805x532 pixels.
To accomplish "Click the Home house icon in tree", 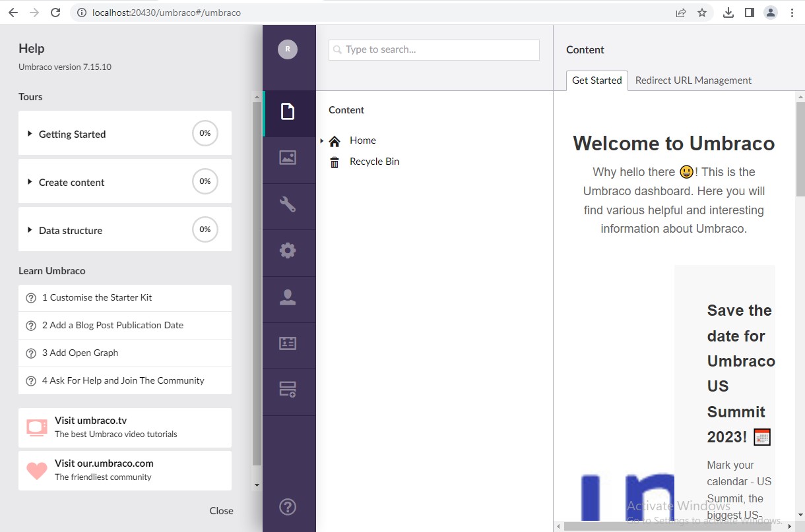I will click(x=335, y=141).
